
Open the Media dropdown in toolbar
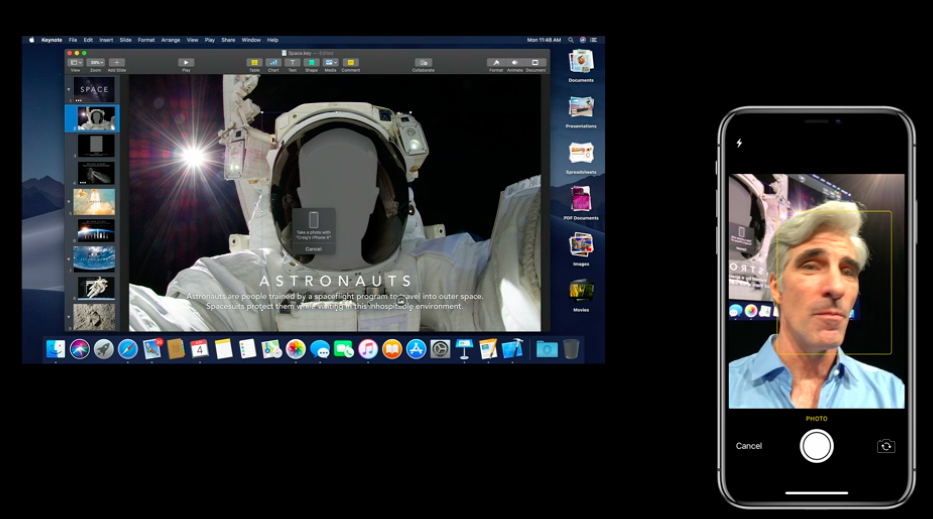click(x=330, y=62)
